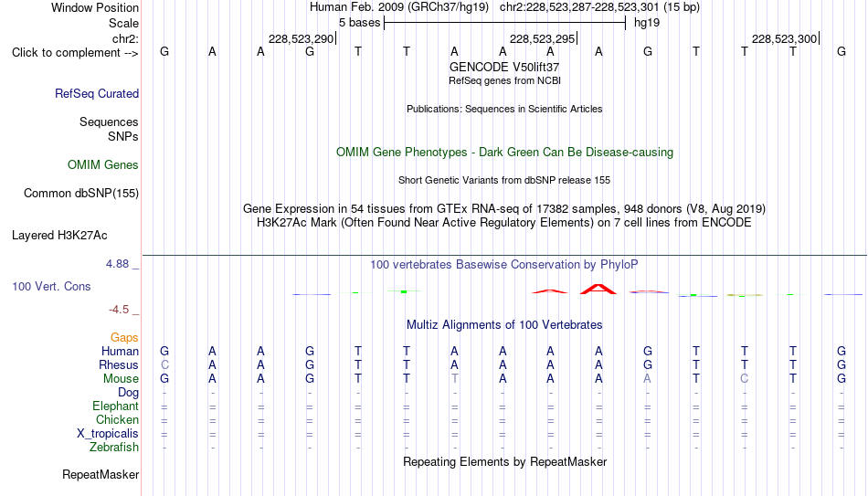
Task: Select the X_tropicalis species row label
Action: click(108, 434)
